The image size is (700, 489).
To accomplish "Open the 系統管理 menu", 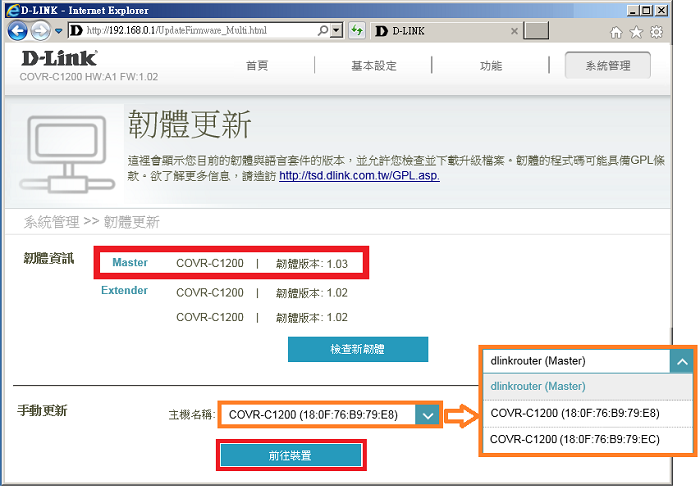I will (x=607, y=66).
